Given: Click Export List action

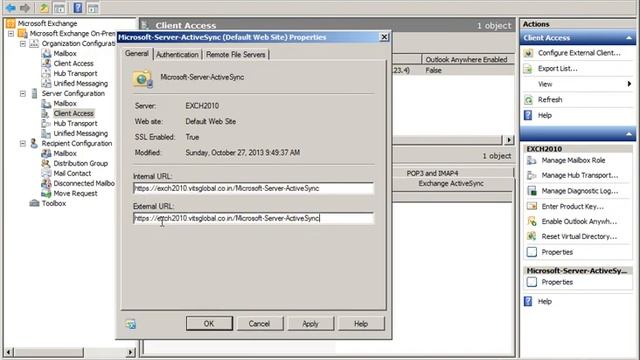Looking at the screenshot, I should 558,69.
